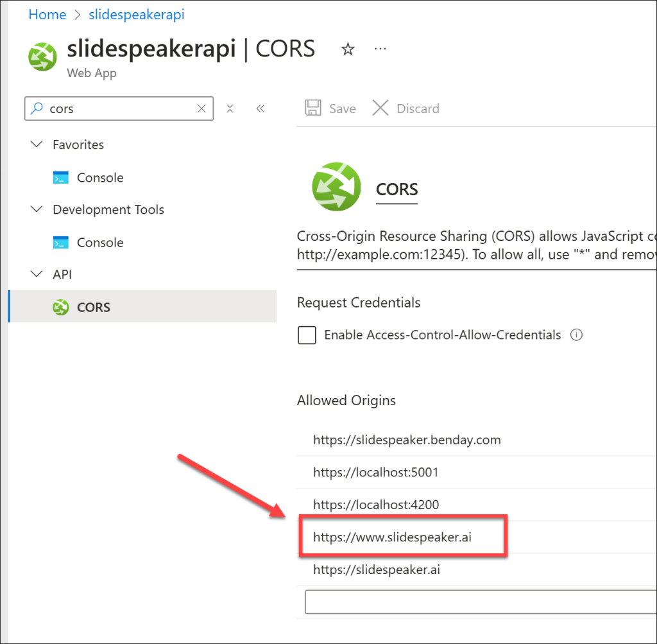Screen dimensions: 657x644
Task: Click the Request Credentials section label
Action: (359, 302)
